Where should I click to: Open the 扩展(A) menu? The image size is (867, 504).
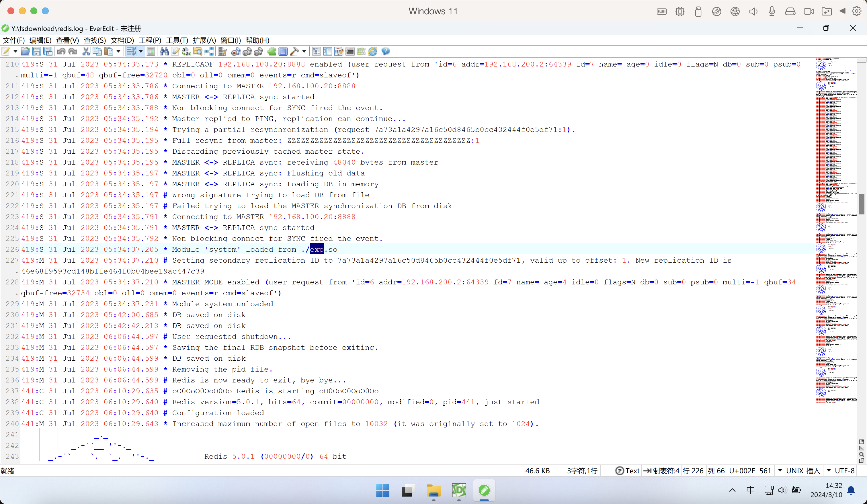point(204,40)
